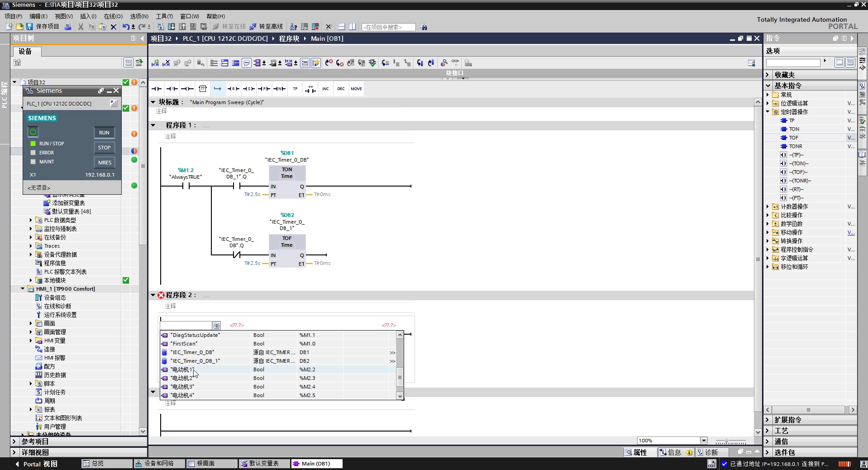Collapse the 程序段 1 network
The height and width of the screenshot is (470, 868).
(153, 125)
